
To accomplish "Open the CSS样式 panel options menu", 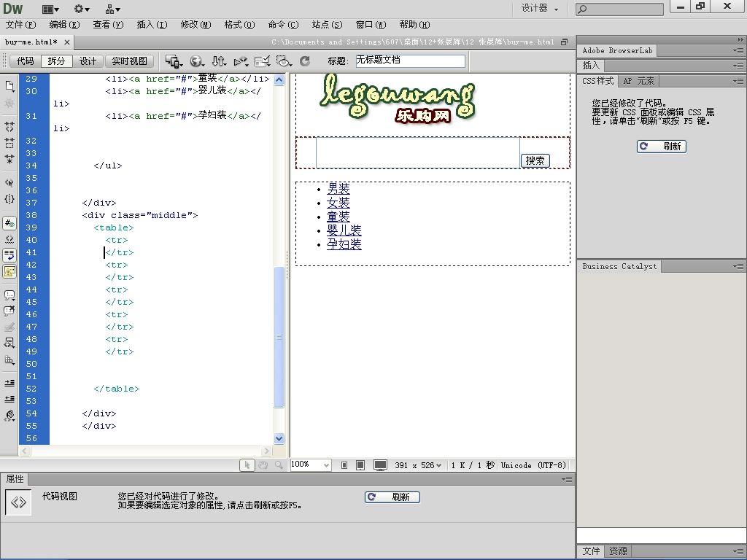I will pyautogui.click(x=738, y=82).
